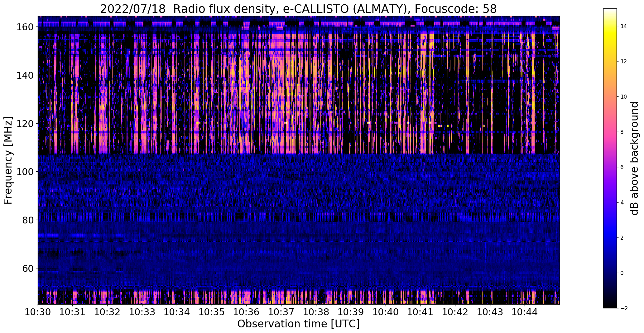The height and width of the screenshot is (333, 644).
Task: Click the 10:36 time tick label
Action: (x=247, y=312)
